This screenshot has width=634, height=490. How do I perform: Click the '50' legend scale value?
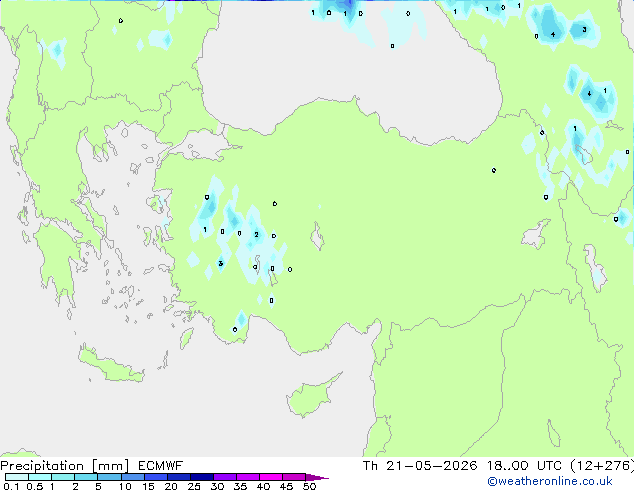click(x=309, y=486)
